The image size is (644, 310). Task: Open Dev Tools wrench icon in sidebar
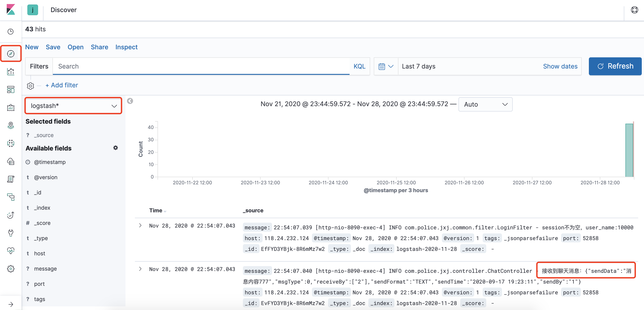[11, 233]
